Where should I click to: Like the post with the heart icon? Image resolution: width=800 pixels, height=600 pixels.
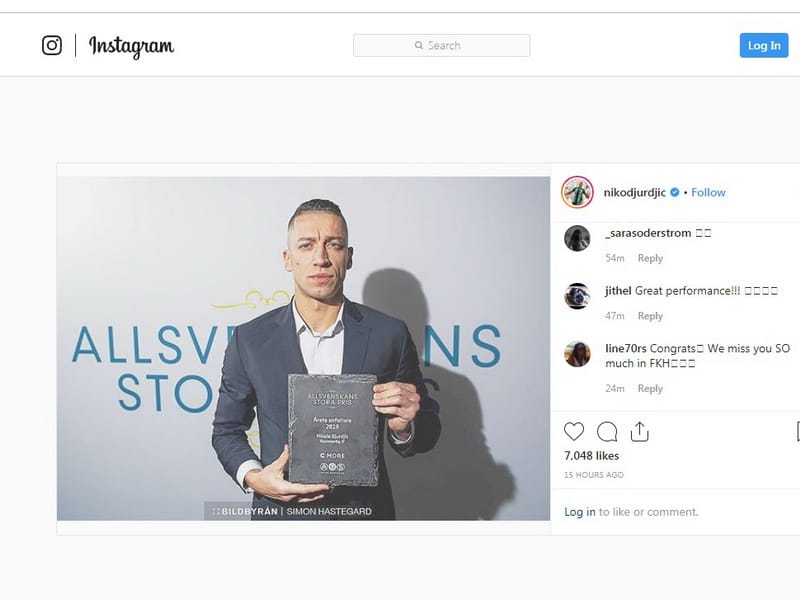coord(574,432)
